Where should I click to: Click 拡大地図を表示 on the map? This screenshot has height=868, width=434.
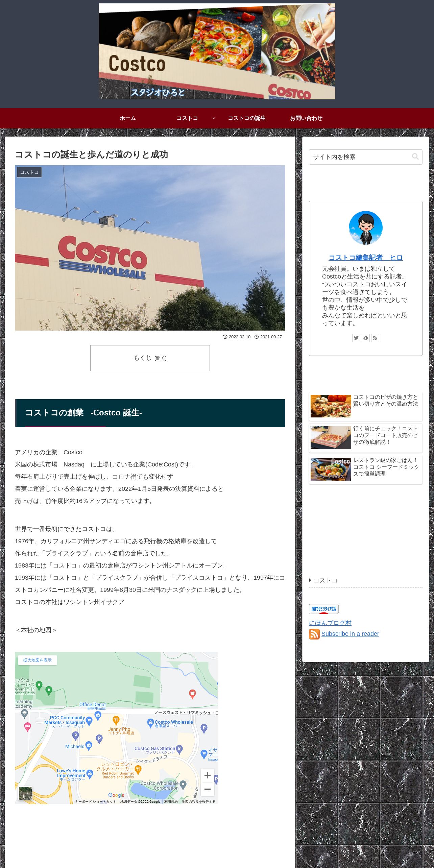click(38, 660)
